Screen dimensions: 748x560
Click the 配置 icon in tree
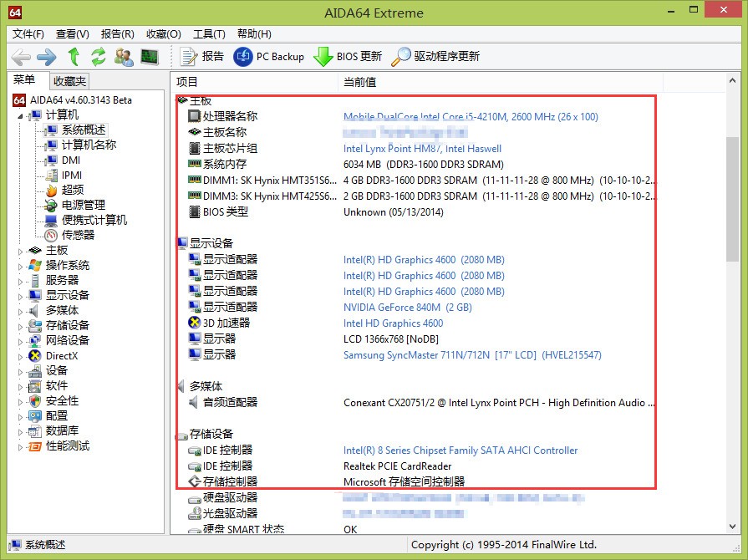35,416
